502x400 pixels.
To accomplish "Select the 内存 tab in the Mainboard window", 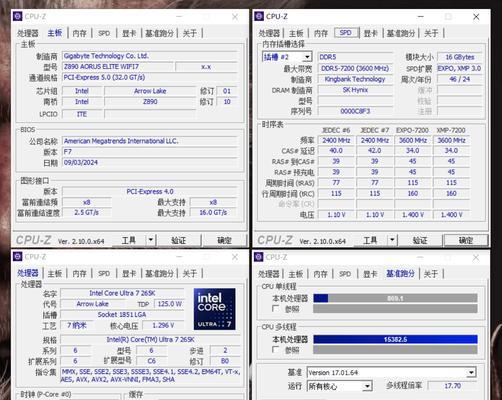I will coord(79,33).
